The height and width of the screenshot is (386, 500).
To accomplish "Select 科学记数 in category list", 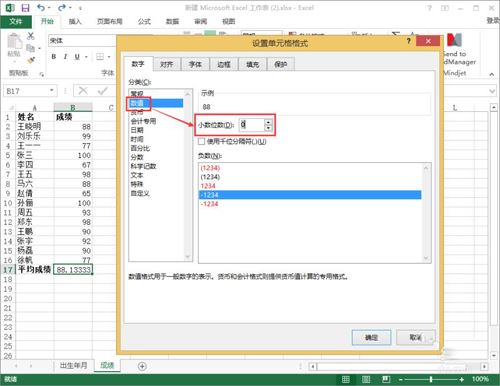I will coord(143,166).
